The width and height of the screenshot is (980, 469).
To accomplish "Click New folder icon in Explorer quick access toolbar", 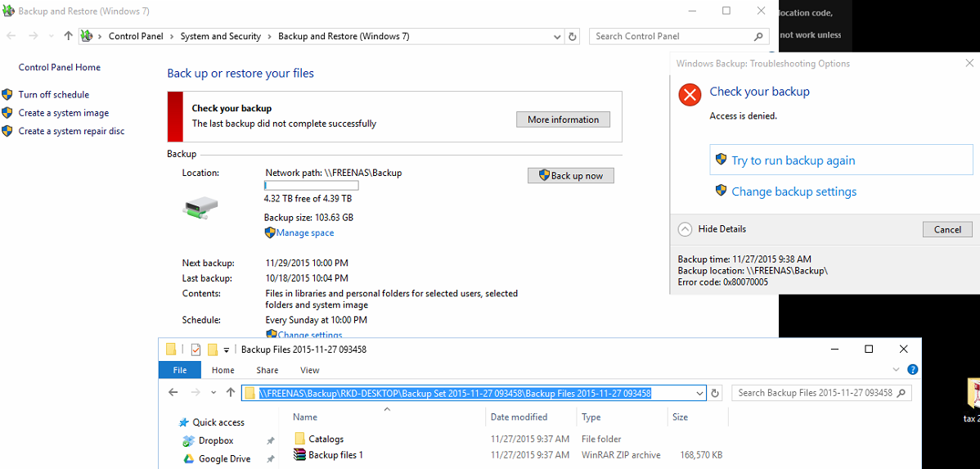I will click(x=213, y=349).
